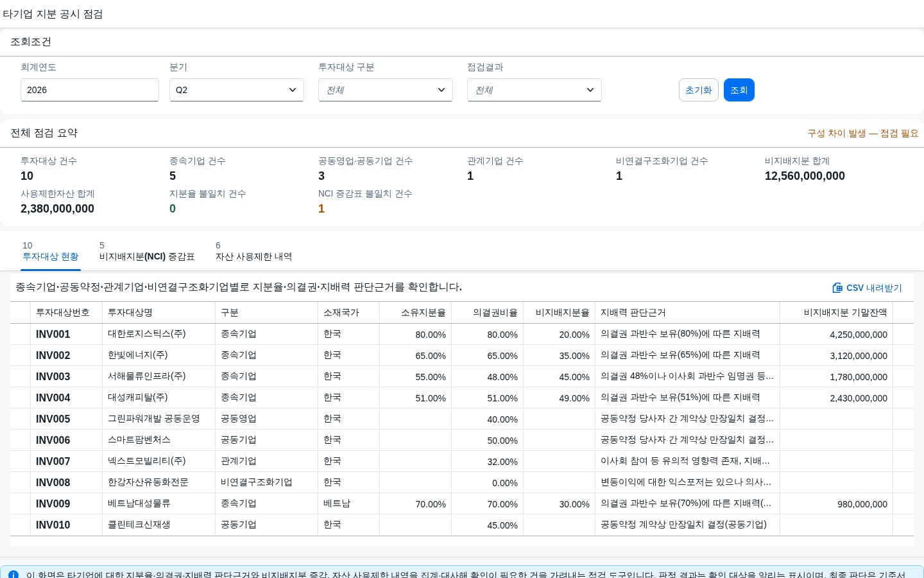This screenshot has width=924, height=578.
Task: Switch to 투자대상 현황 tab
Action: (51, 251)
